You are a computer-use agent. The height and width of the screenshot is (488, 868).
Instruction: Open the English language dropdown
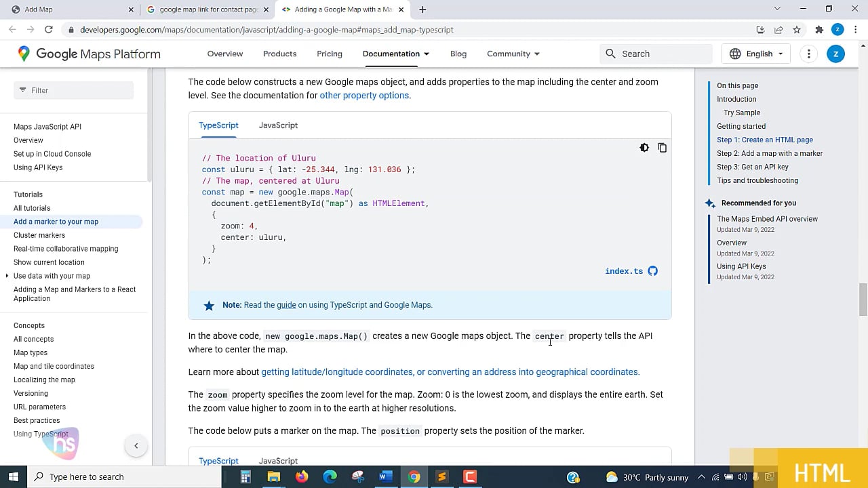(x=756, y=54)
